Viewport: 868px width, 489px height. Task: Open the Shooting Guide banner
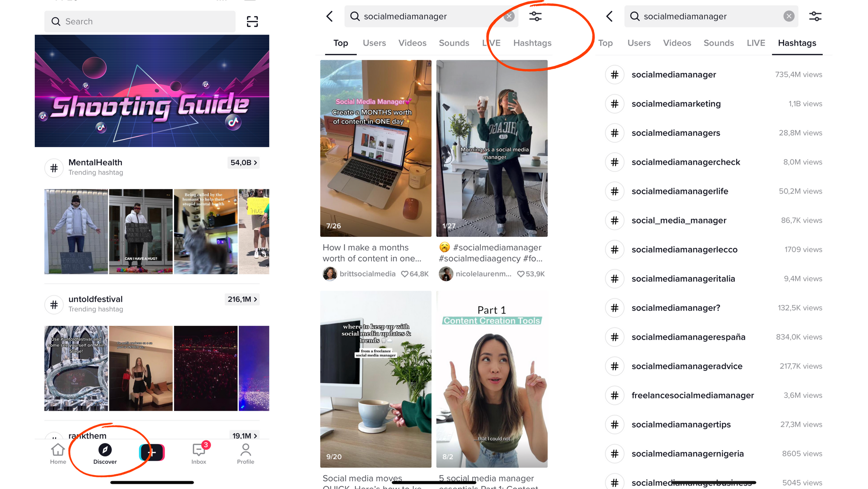(x=152, y=91)
